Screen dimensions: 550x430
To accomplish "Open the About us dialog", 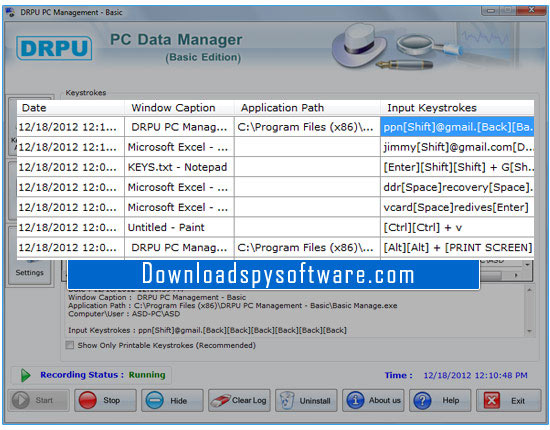I will coord(373,400).
